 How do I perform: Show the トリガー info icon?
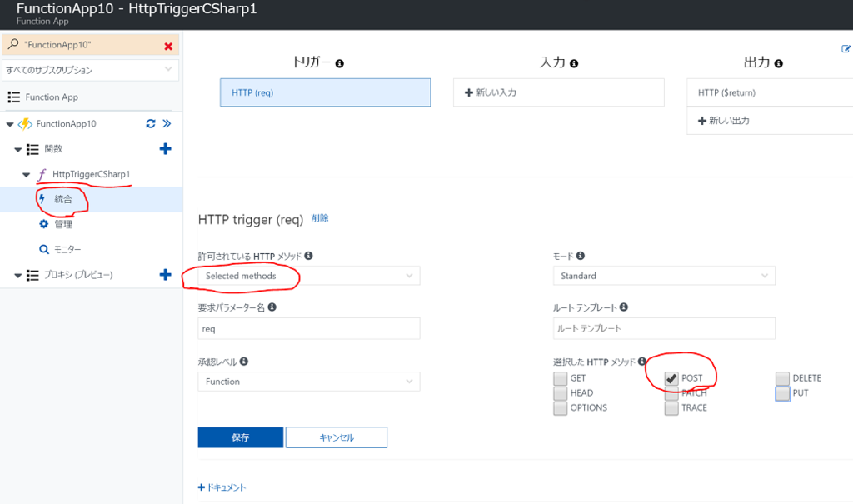click(x=340, y=63)
